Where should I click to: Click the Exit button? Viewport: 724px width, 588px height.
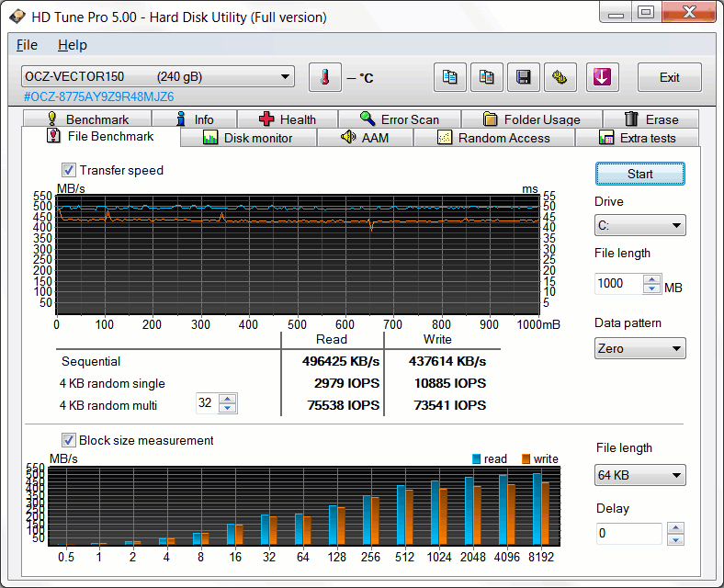tap(670, 77)
